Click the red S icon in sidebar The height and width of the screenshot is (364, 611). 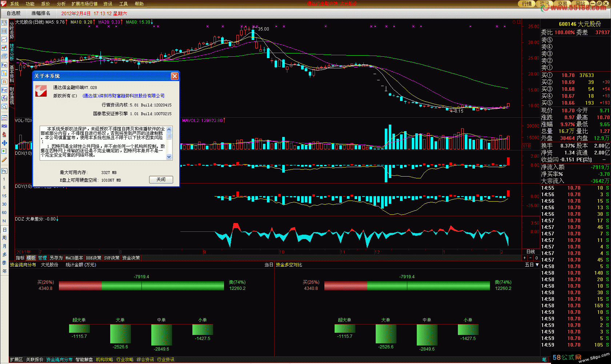(4, 134)
